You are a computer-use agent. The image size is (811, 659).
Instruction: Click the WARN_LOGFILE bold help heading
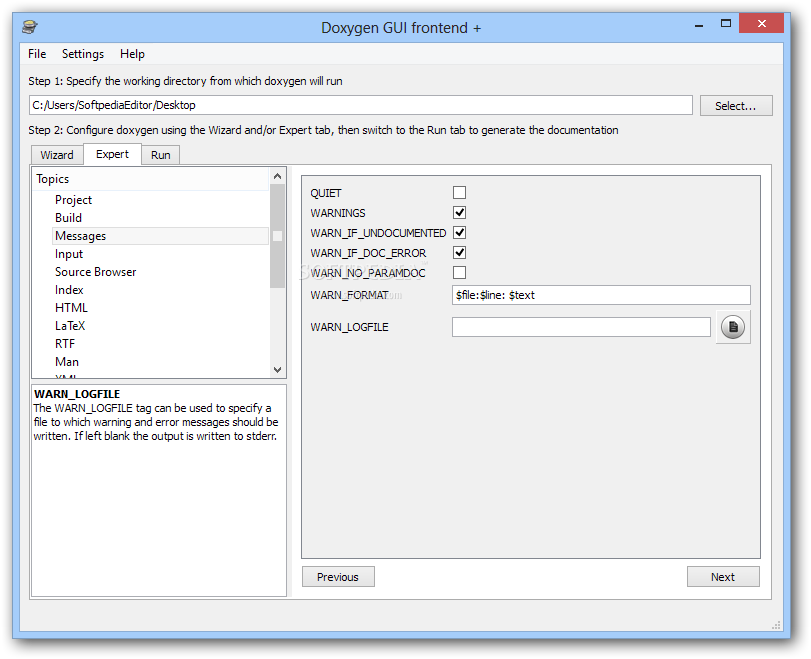coord(77,394)
